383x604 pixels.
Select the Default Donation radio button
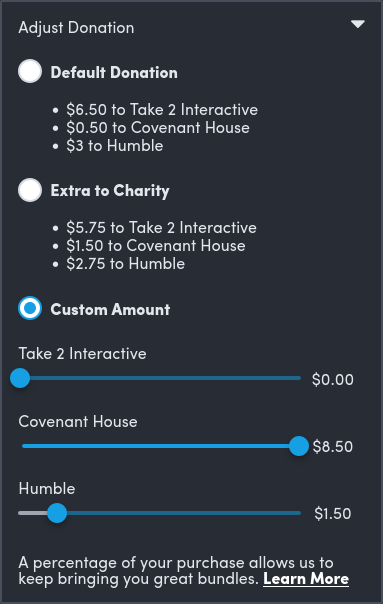tap(30, 71)
